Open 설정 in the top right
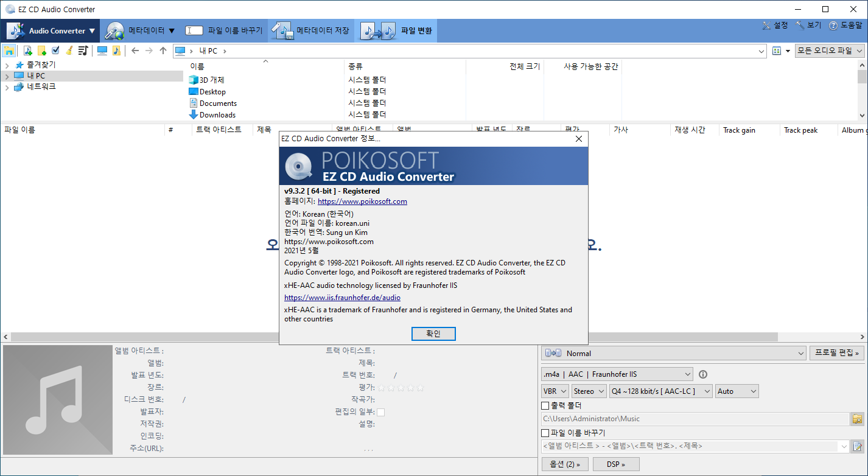Screen dimensions: 868x476 coord(775,26)
